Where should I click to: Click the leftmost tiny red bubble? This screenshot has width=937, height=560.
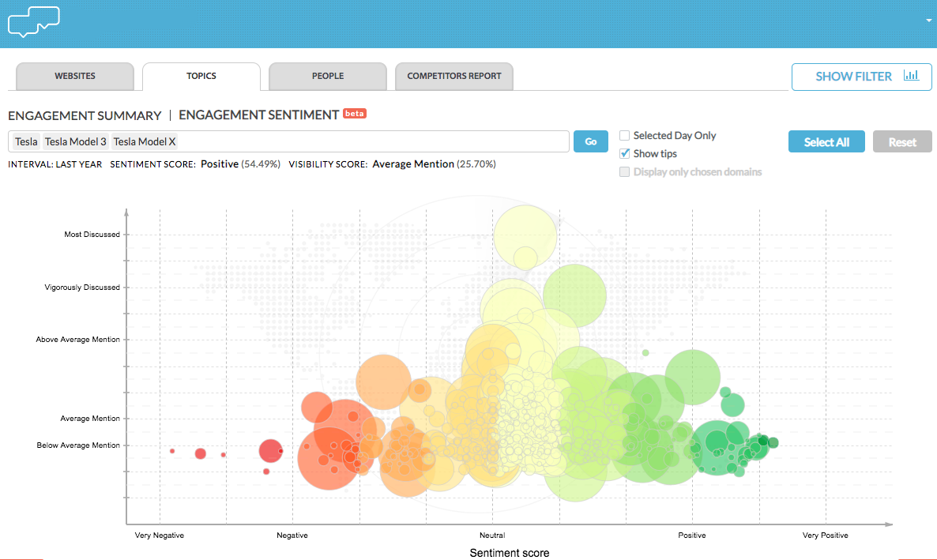(x=172, y=451)
